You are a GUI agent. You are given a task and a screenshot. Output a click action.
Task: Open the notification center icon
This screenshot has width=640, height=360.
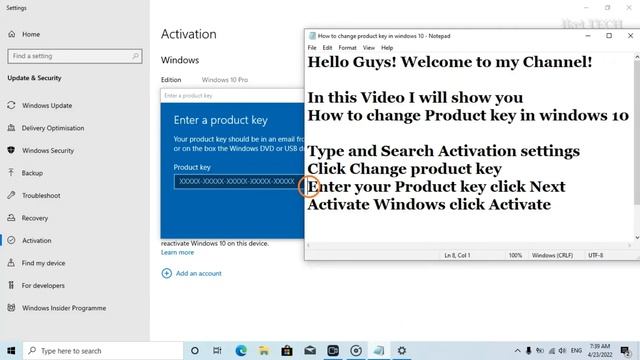(625, 351)
